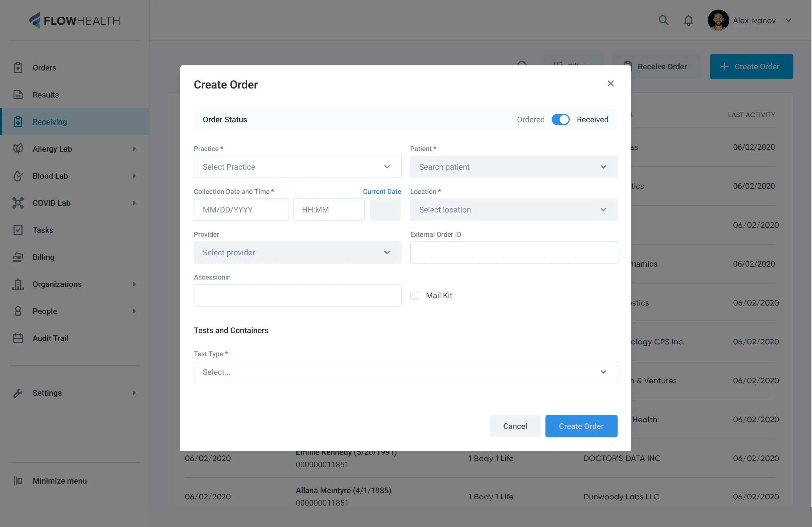The width and height of the screenshot is (812, 527).
Task: Toggle the Order Status switch
Action: [x=561, y=119]
